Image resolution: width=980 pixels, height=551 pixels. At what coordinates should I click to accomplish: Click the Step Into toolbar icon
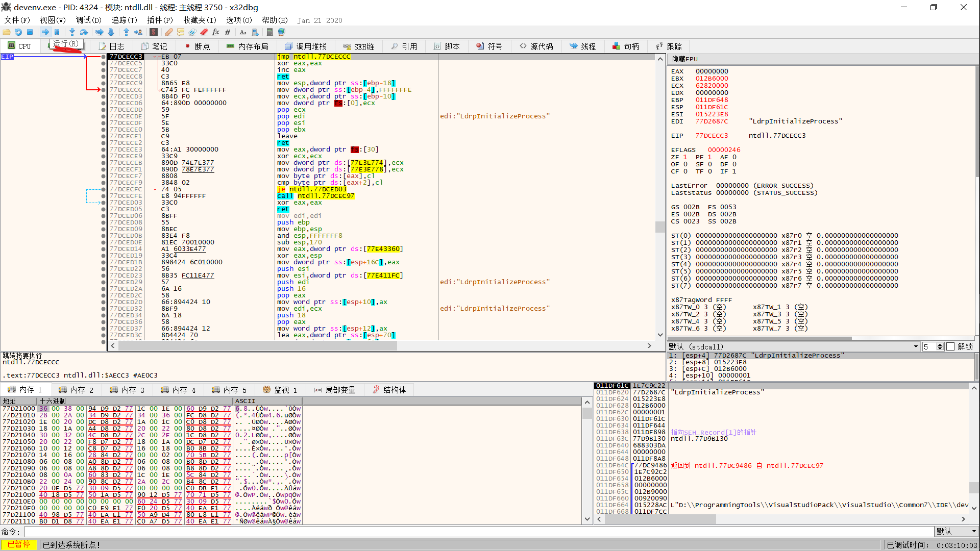pyautogui.click(x=72, y=32)
